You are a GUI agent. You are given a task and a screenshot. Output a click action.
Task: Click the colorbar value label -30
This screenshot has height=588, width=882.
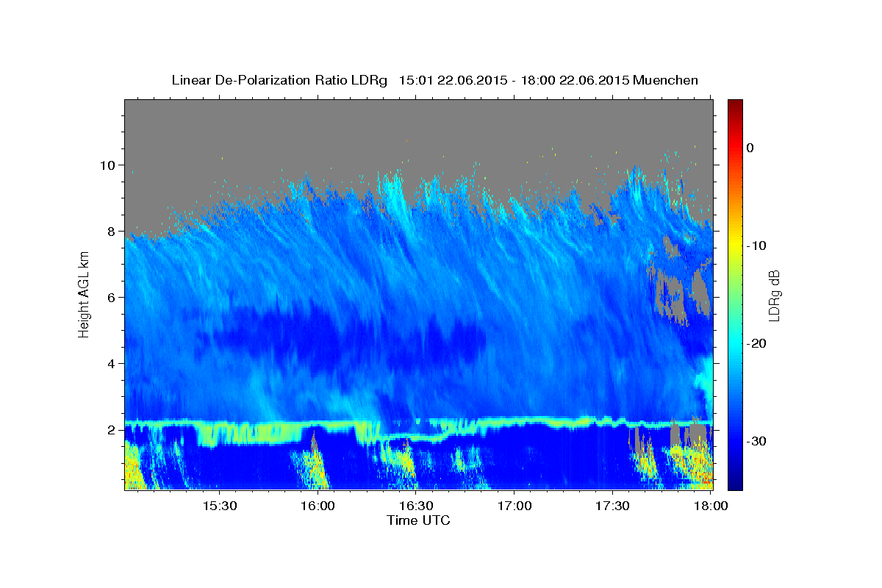(756, 441)
